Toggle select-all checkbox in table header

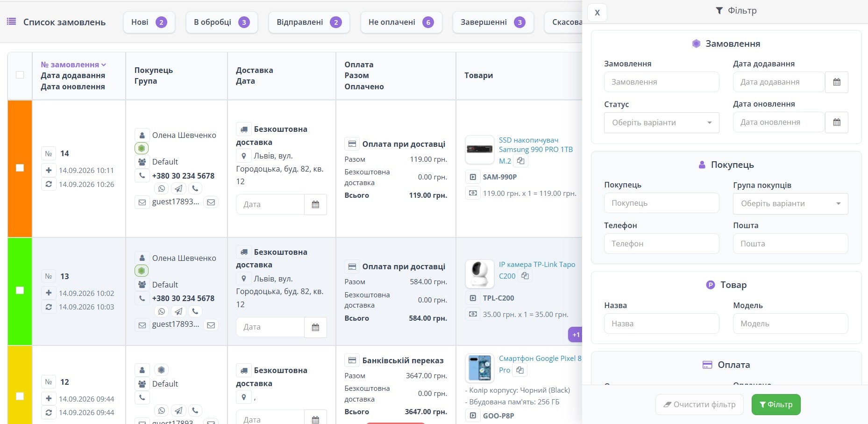(x=20, y=75)
